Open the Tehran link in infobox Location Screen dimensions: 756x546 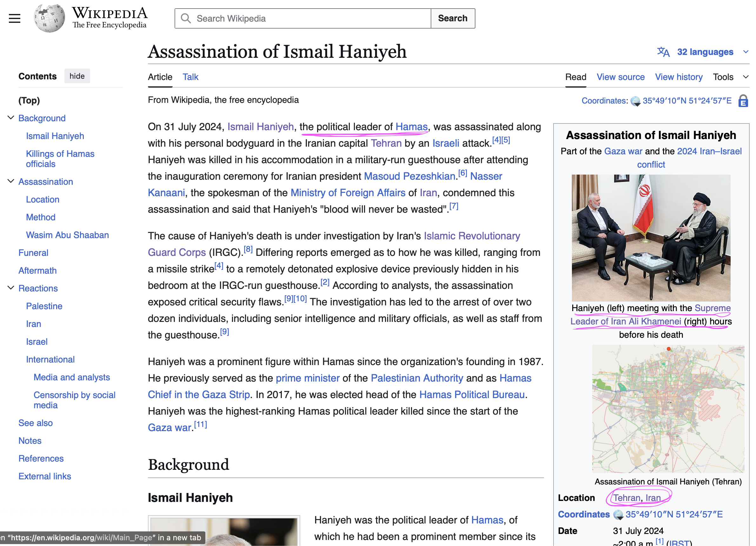[x=627, y=498]
